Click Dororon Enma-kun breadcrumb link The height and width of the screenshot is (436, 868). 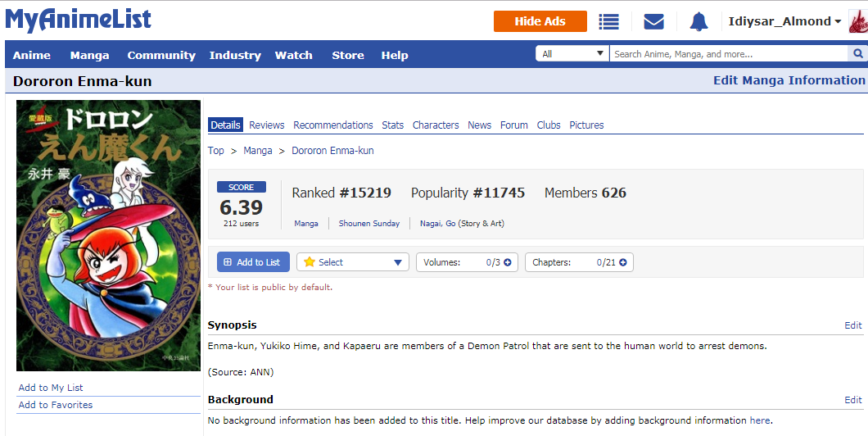(332, 151)
